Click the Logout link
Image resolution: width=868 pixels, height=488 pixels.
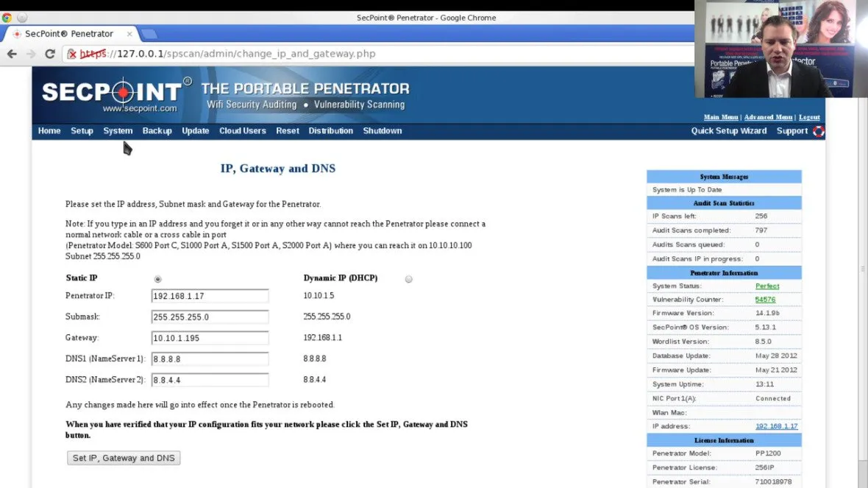click(x=809, y=117)
